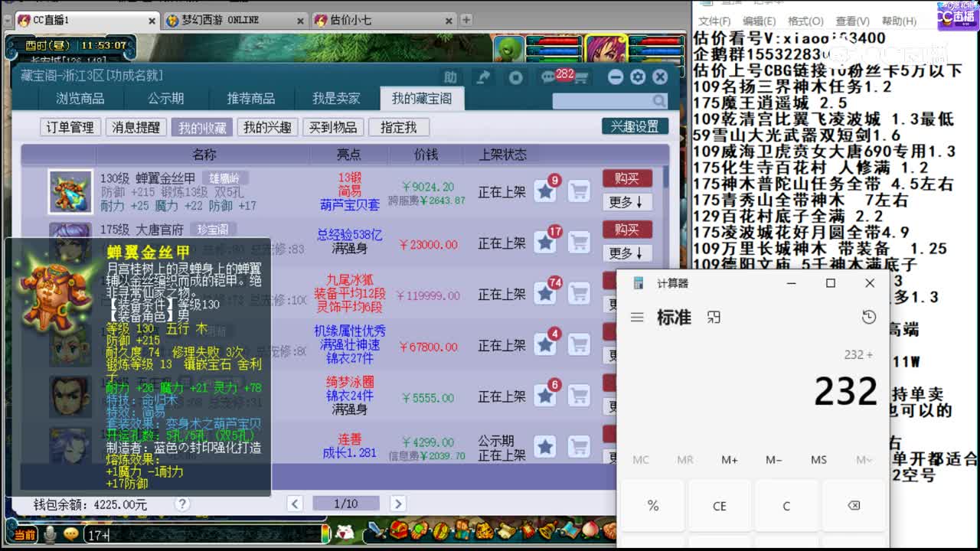Toggle favorite star showing 74
The height and width of the screenshot is (551, 980).
(x=545, y=294)
